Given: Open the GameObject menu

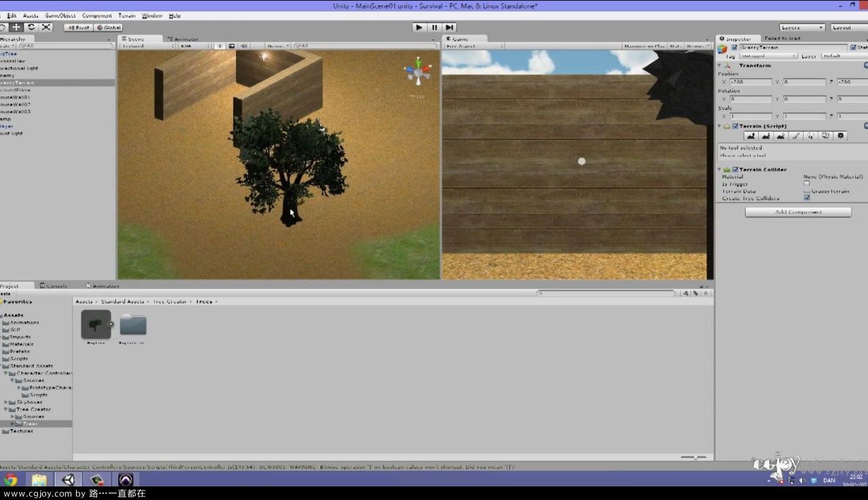Looking at the screenshot, I should 60,16.
